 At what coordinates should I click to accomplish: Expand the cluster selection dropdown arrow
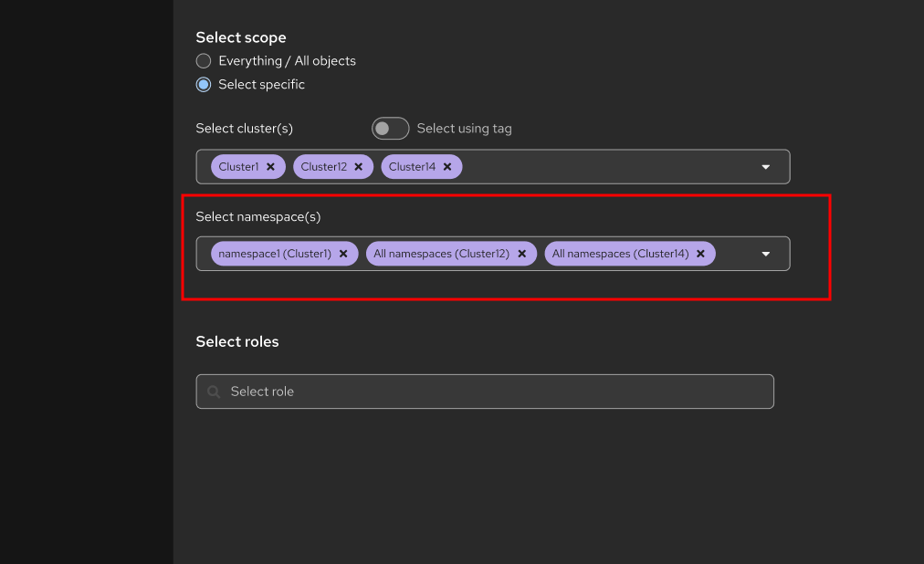(x=766, y=167)
